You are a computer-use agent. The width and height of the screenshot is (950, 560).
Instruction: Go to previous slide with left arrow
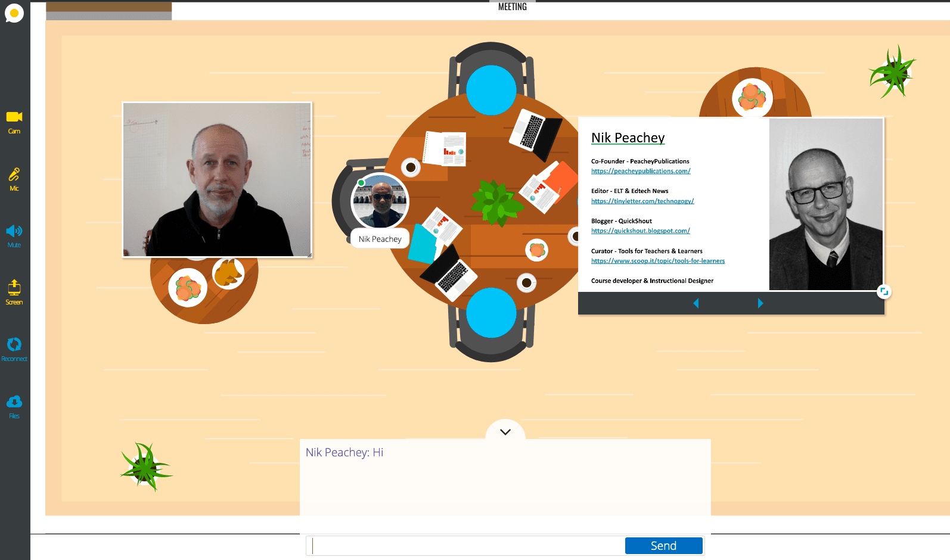click(696, 303)
